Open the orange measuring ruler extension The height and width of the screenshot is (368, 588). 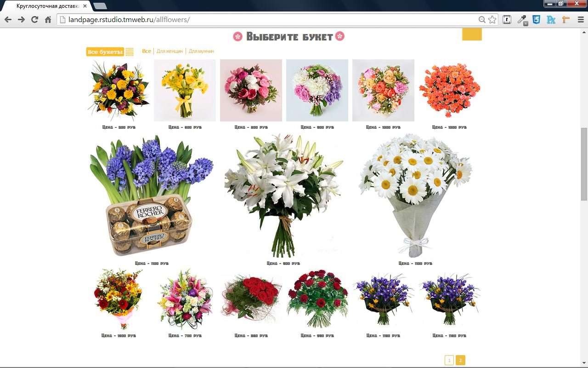coord(566,20)
